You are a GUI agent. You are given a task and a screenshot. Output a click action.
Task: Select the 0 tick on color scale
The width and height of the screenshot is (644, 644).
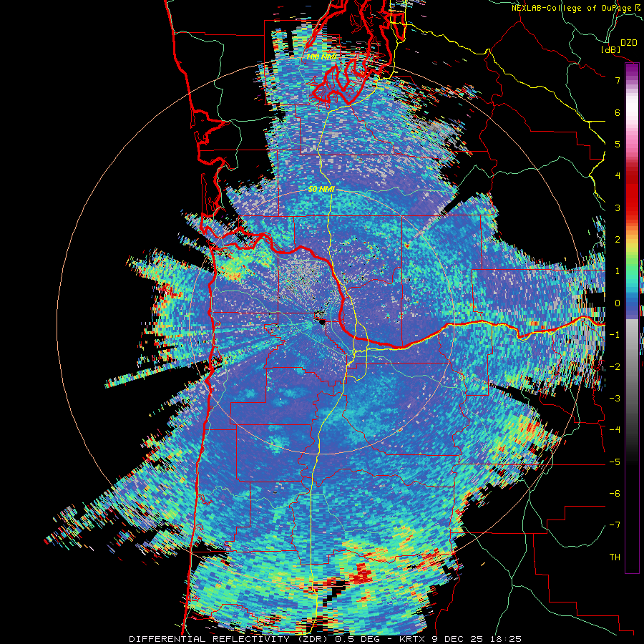point(618,303)
